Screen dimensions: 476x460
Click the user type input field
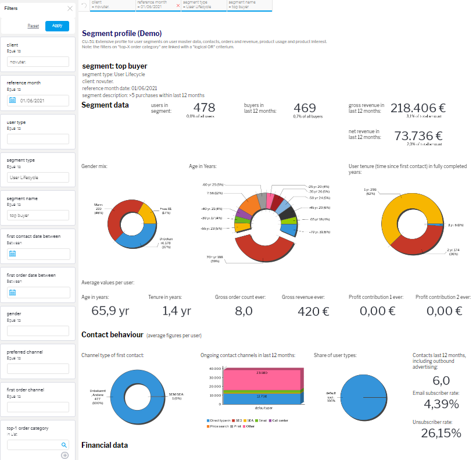pos(38,139)
